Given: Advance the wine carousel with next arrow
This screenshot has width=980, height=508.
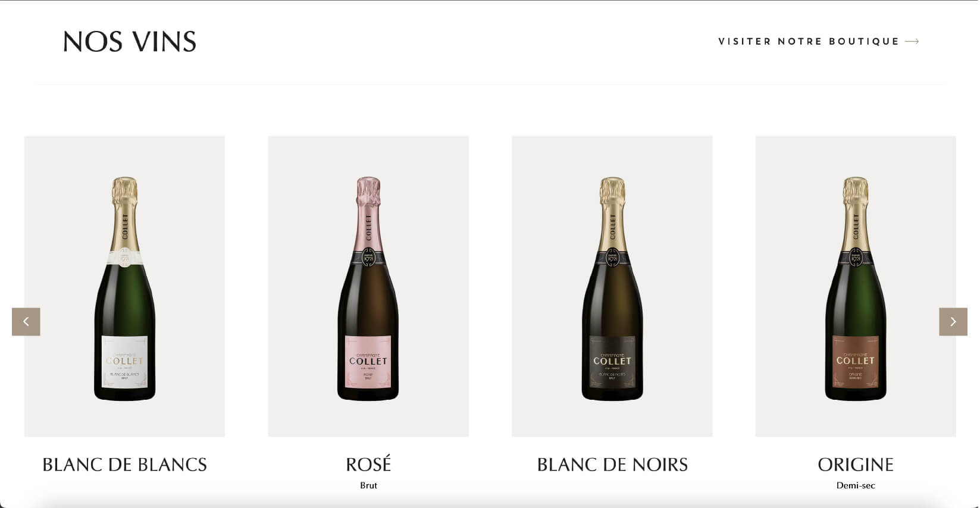Looking at the screenshot, I should tap(953, 322).
